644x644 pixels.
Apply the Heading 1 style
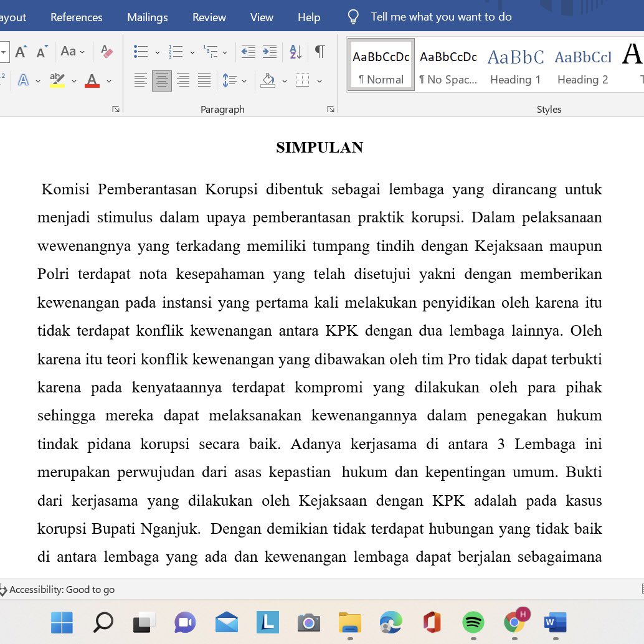pyautogui.click(x=516, y=65)
